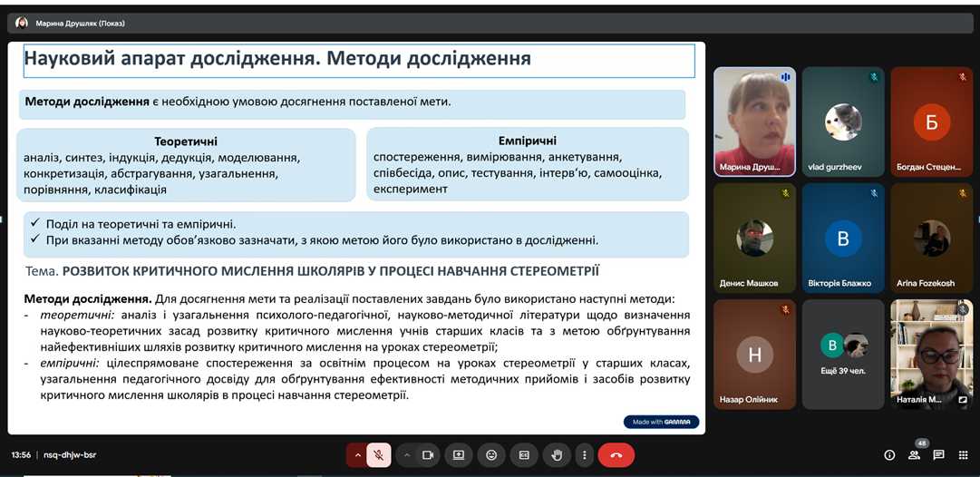The width and height of the screenshot is (980, 477).
Task: Click the Made with Gamma badge
Action: coord(662,422)
